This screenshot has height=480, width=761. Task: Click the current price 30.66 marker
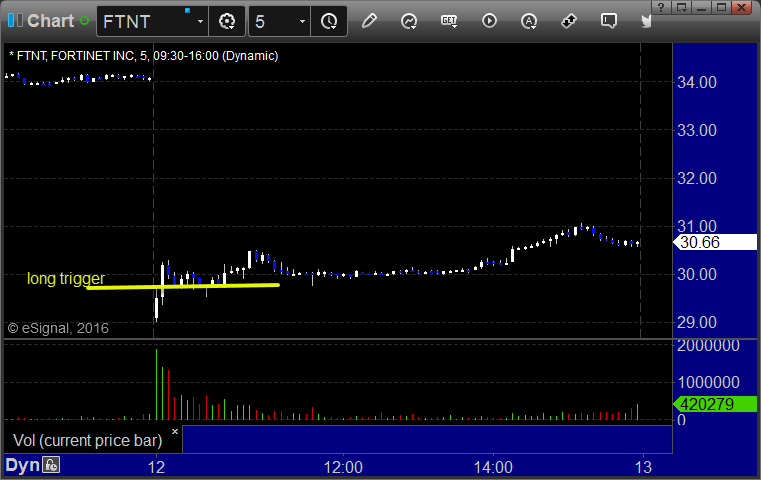pos(715,242)
